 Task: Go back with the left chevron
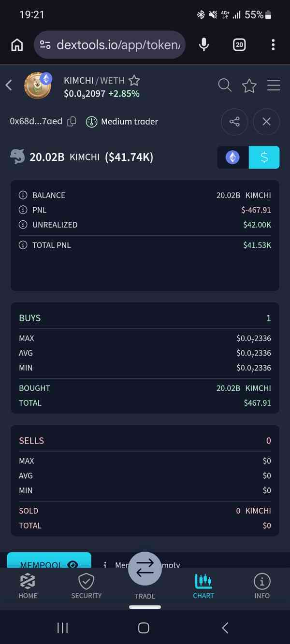[x=9, y=86]
